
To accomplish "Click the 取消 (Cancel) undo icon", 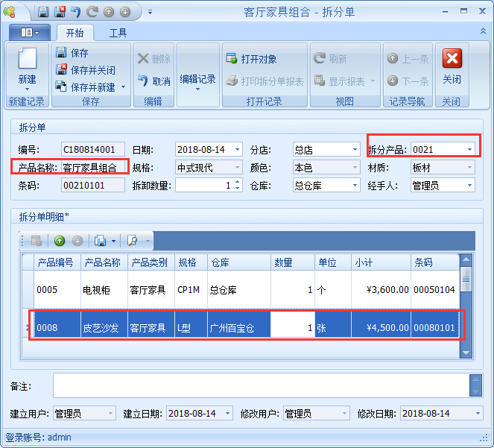I will (144, 81).
